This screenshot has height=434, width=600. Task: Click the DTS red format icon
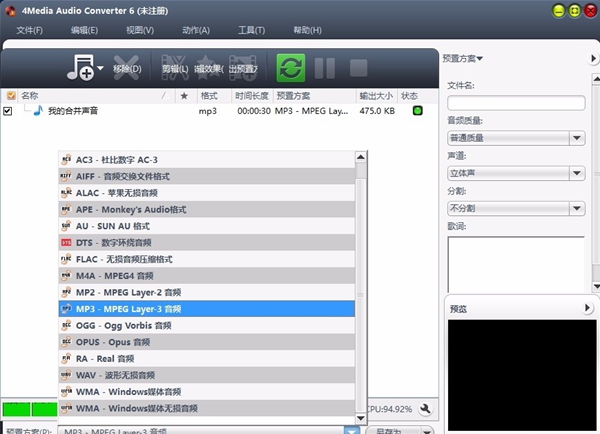pos(66,243)
